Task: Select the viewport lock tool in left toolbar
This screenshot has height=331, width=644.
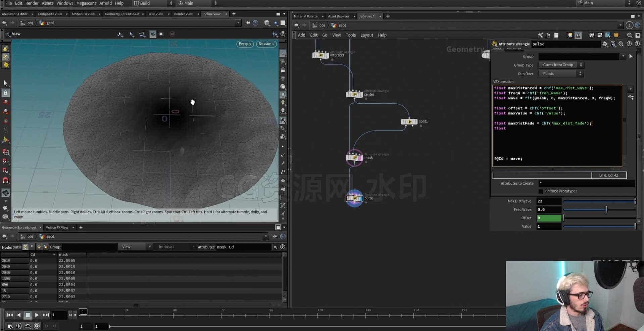Action: 6,93
